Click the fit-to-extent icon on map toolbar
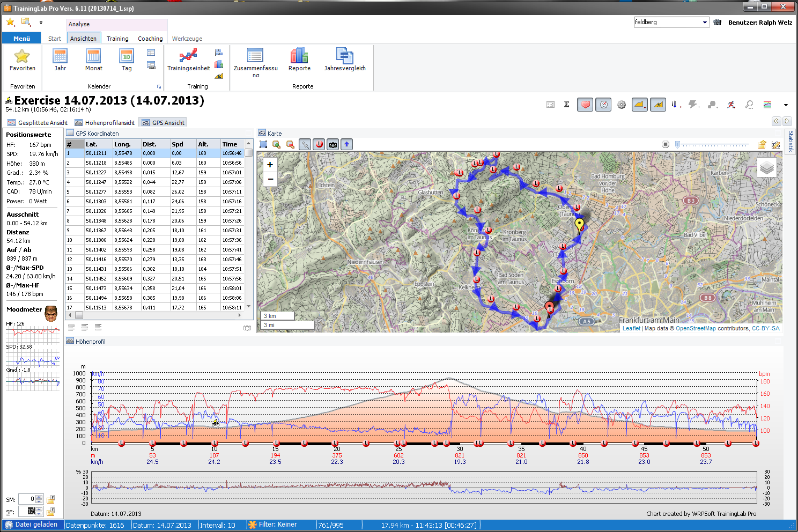This screenshot has height=532, width=798. 263,144
